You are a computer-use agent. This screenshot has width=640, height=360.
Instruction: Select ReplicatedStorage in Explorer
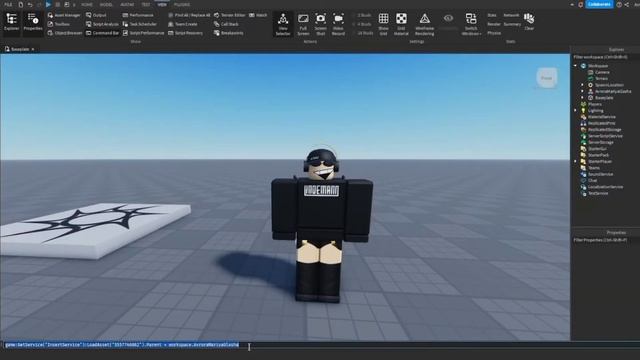pyautogui.click(x=604, y=129)
